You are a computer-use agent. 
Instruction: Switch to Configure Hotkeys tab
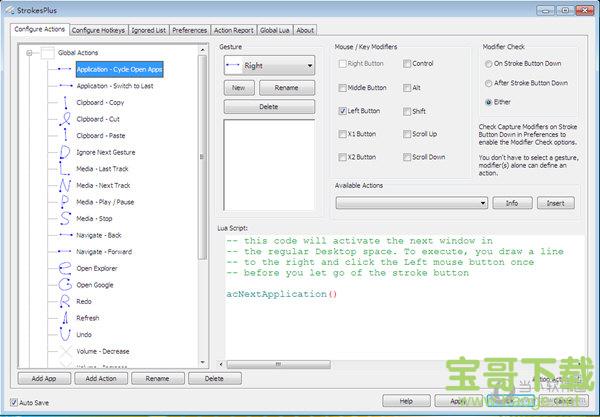(98, 30)
